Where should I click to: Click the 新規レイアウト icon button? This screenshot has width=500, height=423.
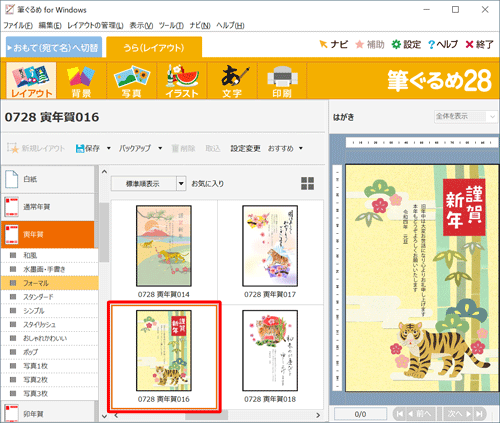click(36, 148)
